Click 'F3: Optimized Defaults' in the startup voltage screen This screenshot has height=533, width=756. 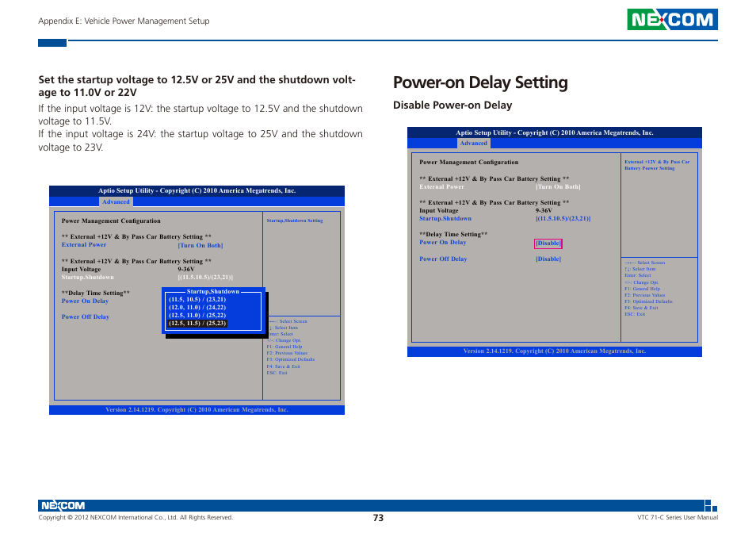(291, 359)
